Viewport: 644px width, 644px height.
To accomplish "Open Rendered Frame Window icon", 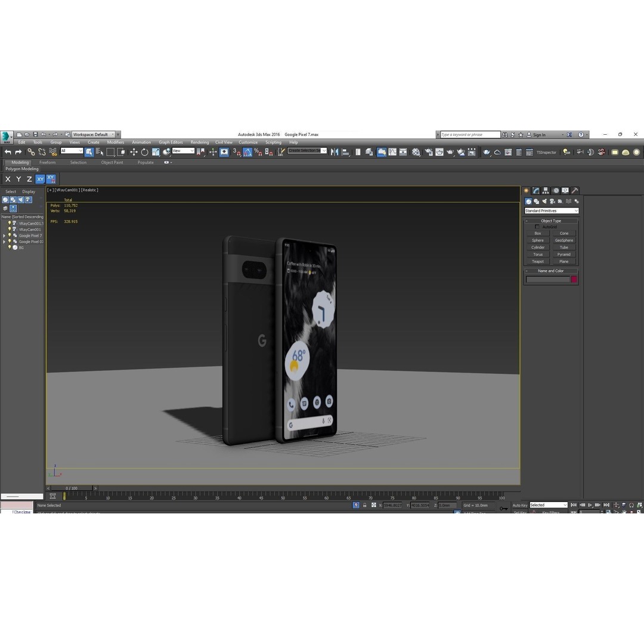I will tap(439, 152).
